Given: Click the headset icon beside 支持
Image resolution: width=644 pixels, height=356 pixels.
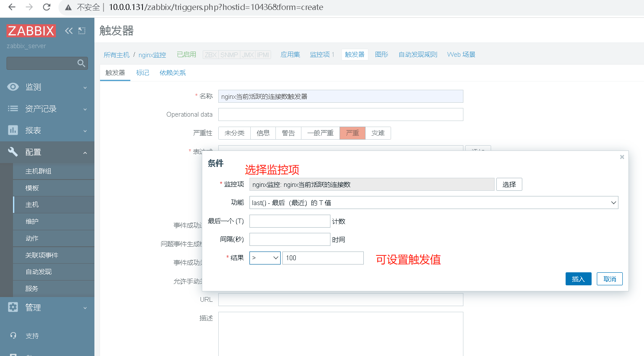Looking at the screenshot, I should point(13,336).
